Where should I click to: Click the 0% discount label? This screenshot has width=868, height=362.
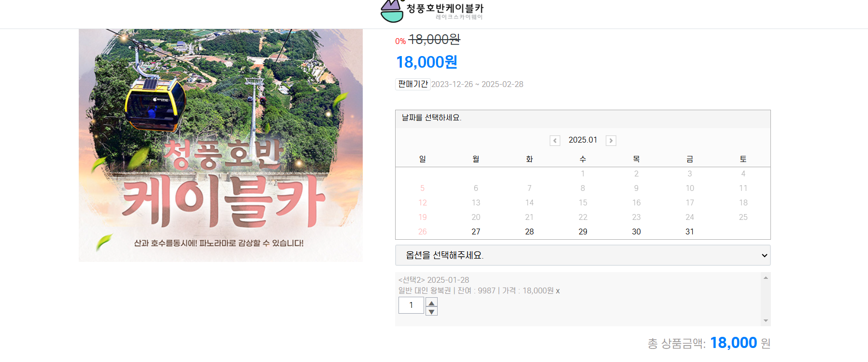[x=400, y=42]
